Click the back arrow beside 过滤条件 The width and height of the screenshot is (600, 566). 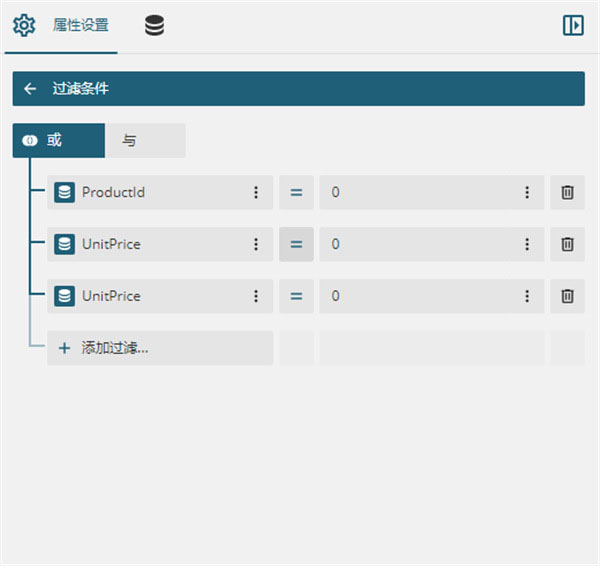click(30, 88)
